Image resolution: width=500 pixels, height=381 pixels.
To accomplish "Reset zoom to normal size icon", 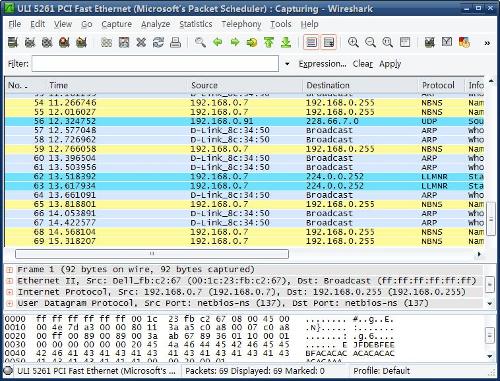I will pyautogui.click(x=387, y=42).
